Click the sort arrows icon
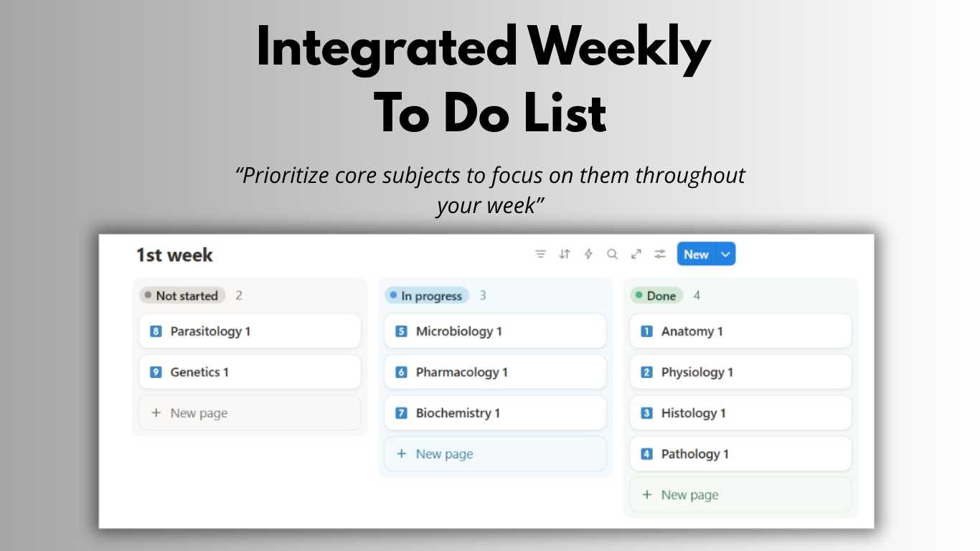 pyautogui.click(x=565, y=254)
